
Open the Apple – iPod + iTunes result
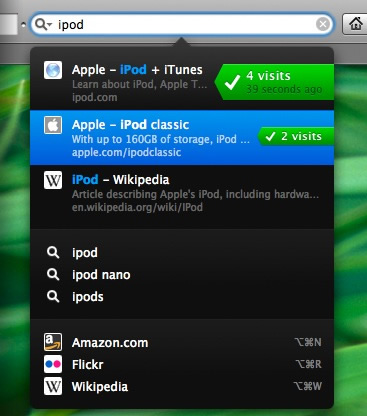182,82
